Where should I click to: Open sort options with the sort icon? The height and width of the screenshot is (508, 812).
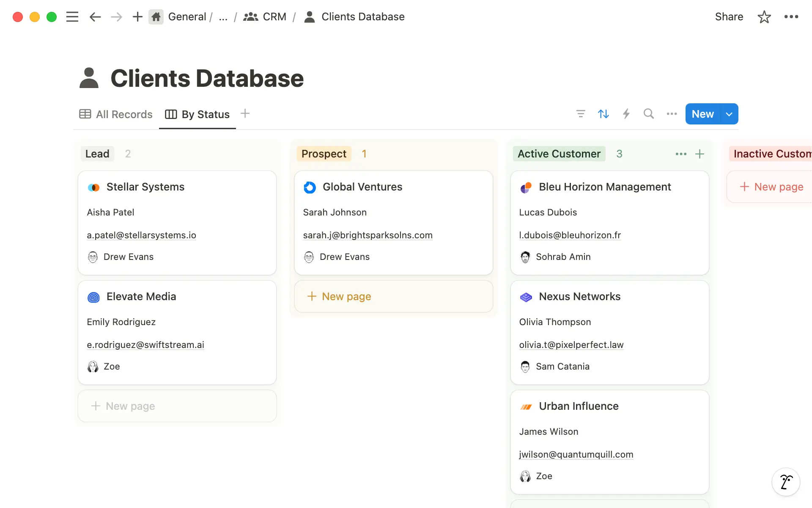604,113
